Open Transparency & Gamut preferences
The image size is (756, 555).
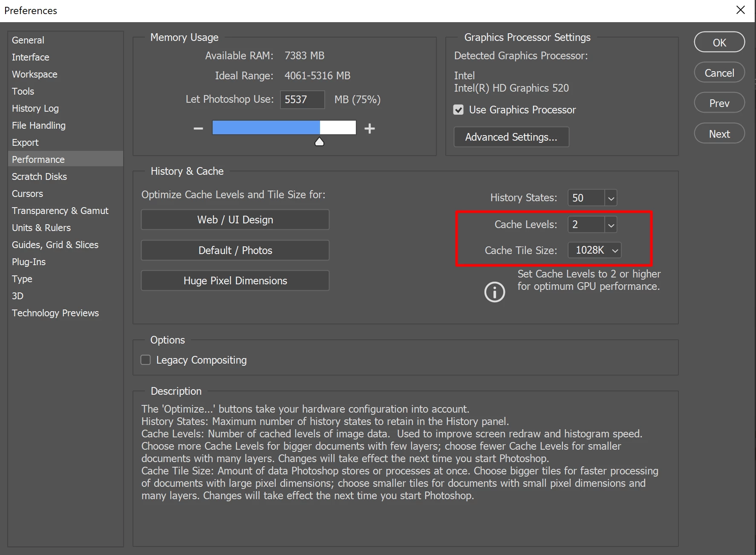65,211
